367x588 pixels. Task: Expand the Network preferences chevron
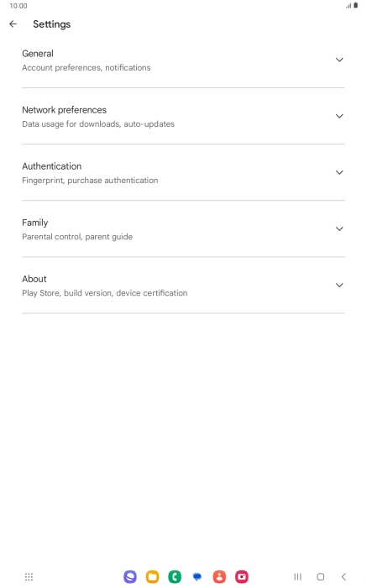(339, 116)
